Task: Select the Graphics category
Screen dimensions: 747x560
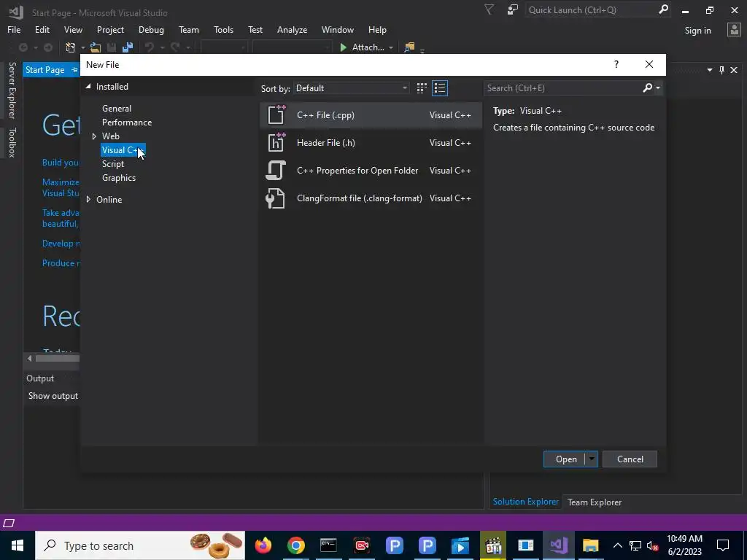Action: [119, 178]
